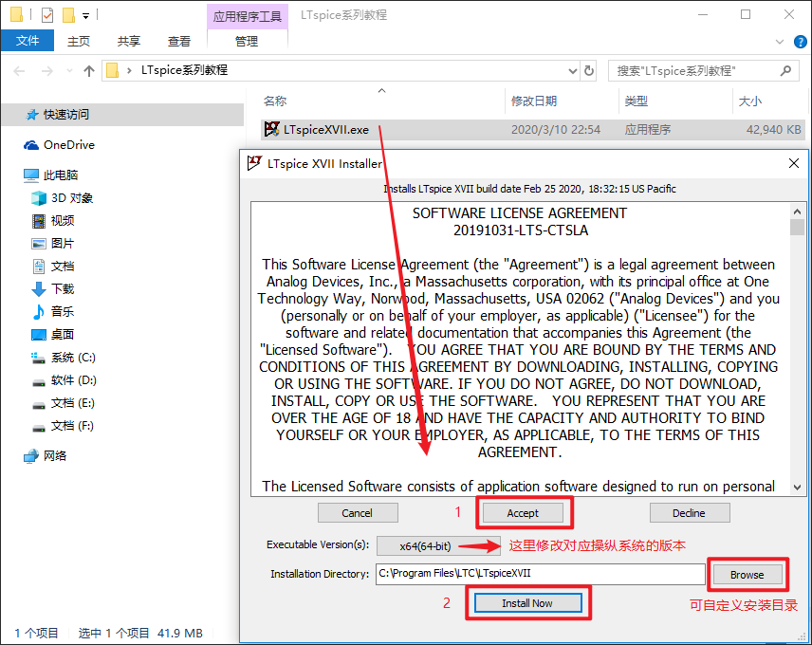This screenshot has width=812, height=645.
Task: Click Accept to agree to the license
Action: point(524,512)
